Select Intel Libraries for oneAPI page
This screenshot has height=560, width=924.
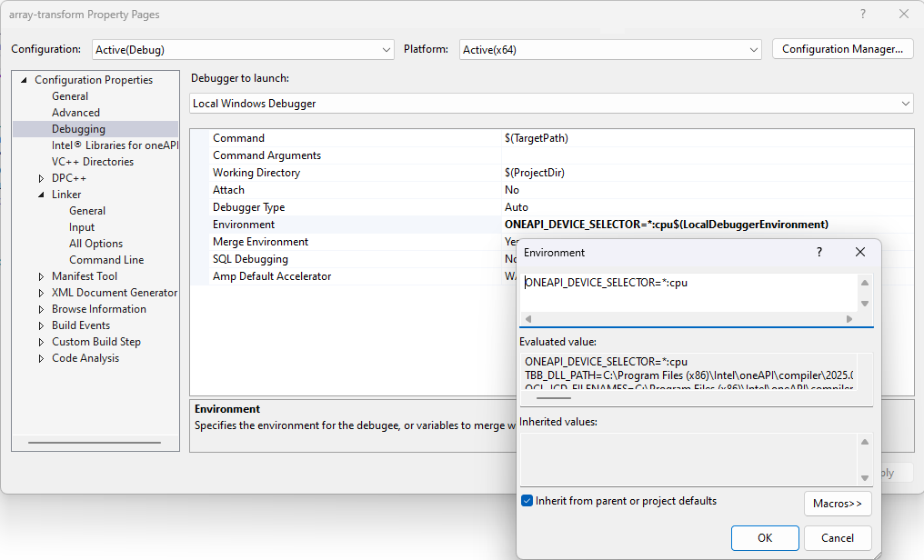tap(114, 145)
